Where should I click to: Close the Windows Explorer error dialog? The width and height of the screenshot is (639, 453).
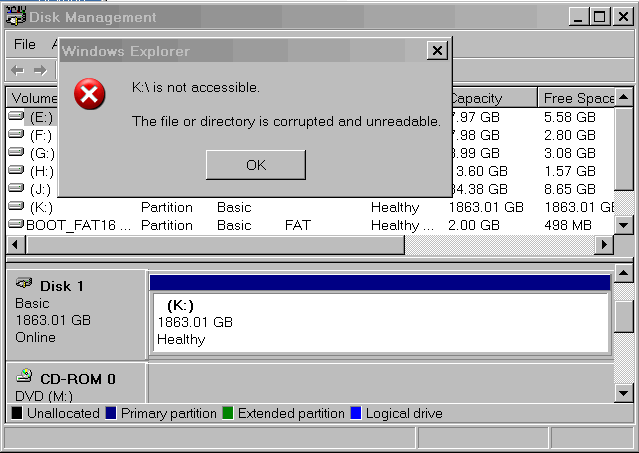pyautogui.click(x=437, y=51)
